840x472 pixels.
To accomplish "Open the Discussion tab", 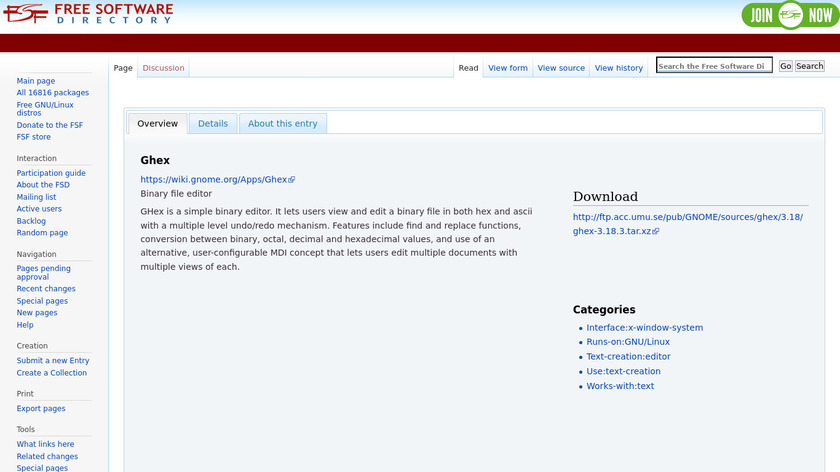I will point(163,68).
